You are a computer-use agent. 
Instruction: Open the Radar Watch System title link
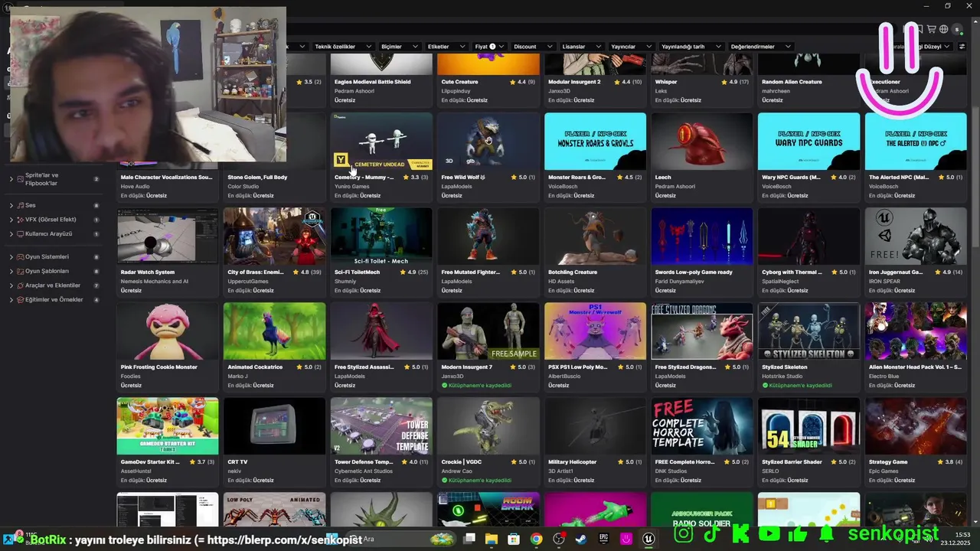[148, 272]
